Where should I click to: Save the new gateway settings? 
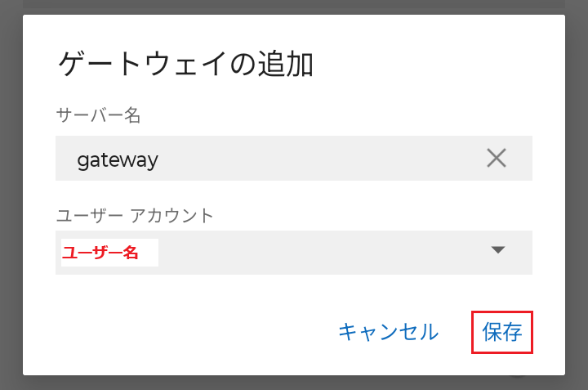502,331
